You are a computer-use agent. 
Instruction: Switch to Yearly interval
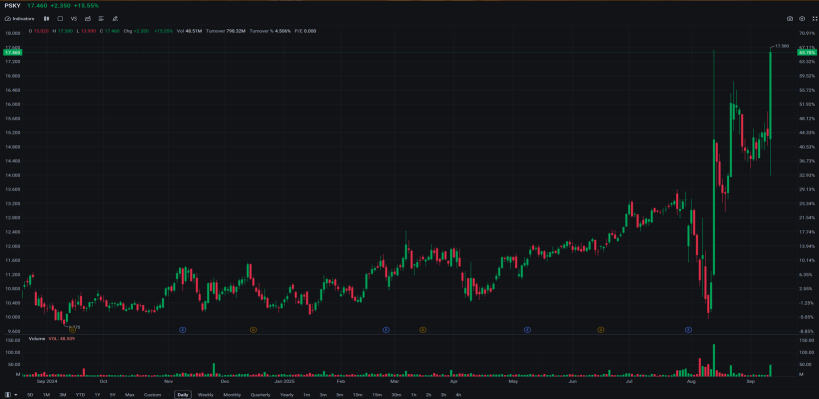(x=286, y=395)
